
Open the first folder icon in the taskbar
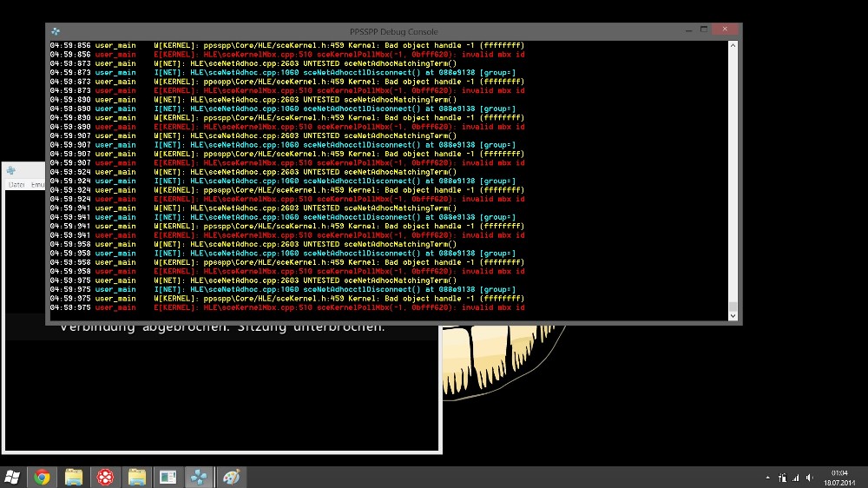(x=74, y=477)
